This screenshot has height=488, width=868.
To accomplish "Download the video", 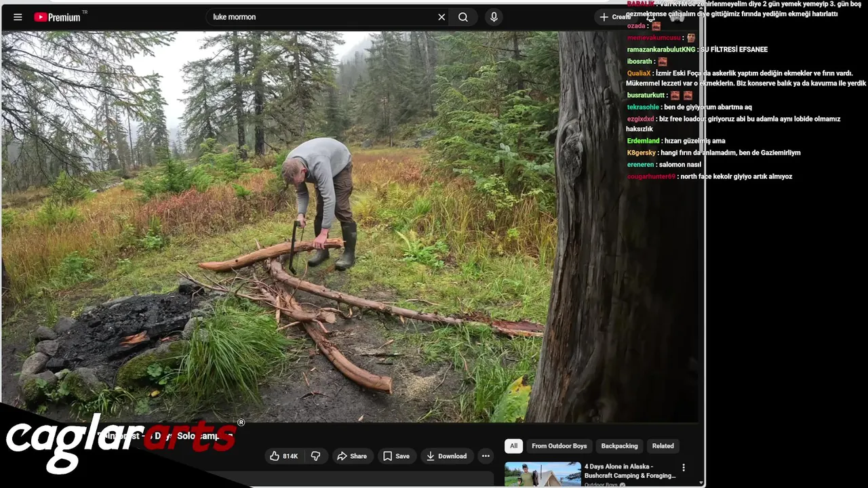I will [x=446, y=456].
